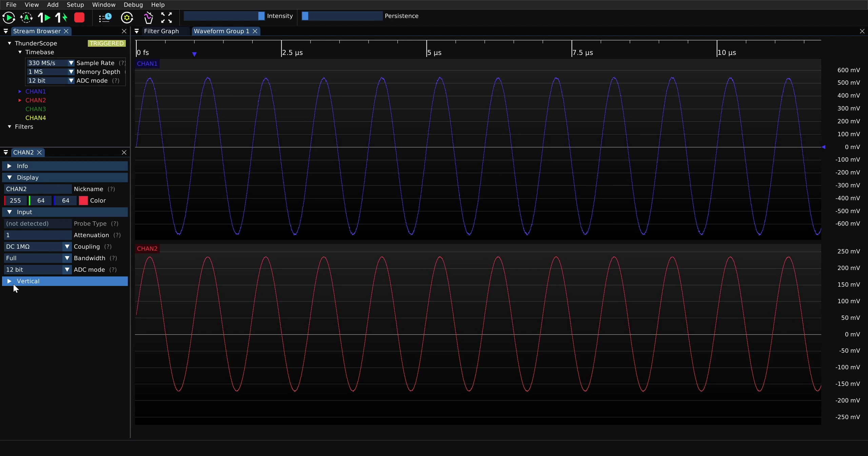
Task: Open the history clock icon
Action: point(105,18)
